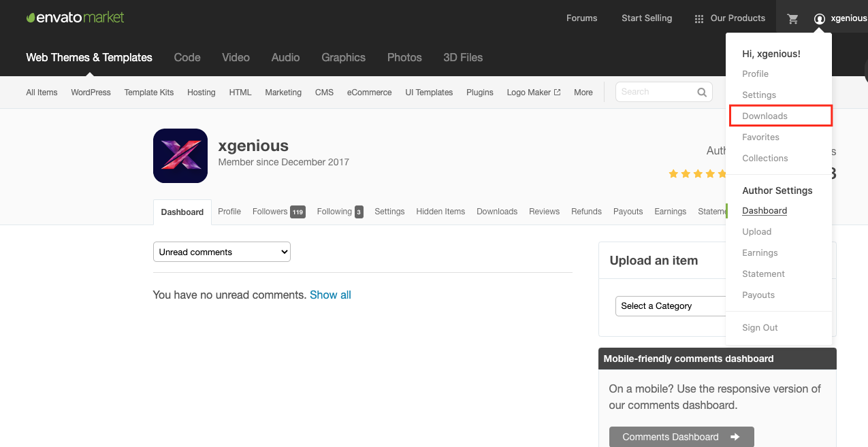Select Downloads in the user menu
The width and height of the screenshot is (868, 447).
tap(765, 116)
